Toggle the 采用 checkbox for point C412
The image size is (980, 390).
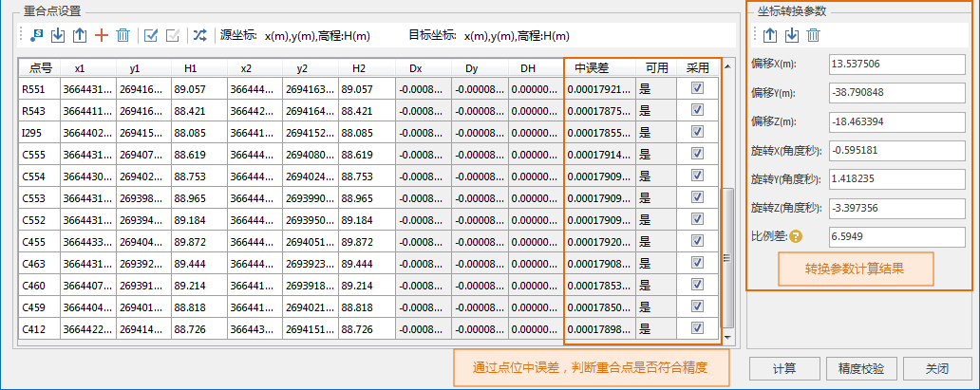[x=698, y=327]
